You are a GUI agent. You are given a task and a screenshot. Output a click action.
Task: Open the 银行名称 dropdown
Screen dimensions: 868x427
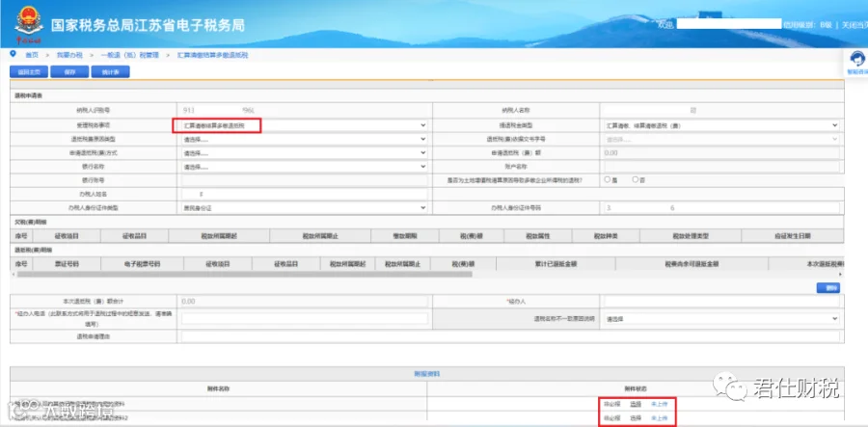pos(305,167)
